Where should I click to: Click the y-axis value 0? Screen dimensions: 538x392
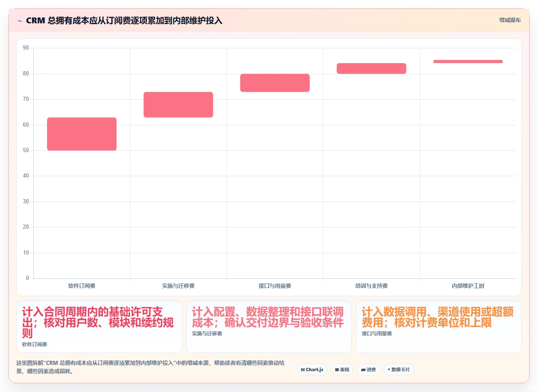[x=28, y=278]
